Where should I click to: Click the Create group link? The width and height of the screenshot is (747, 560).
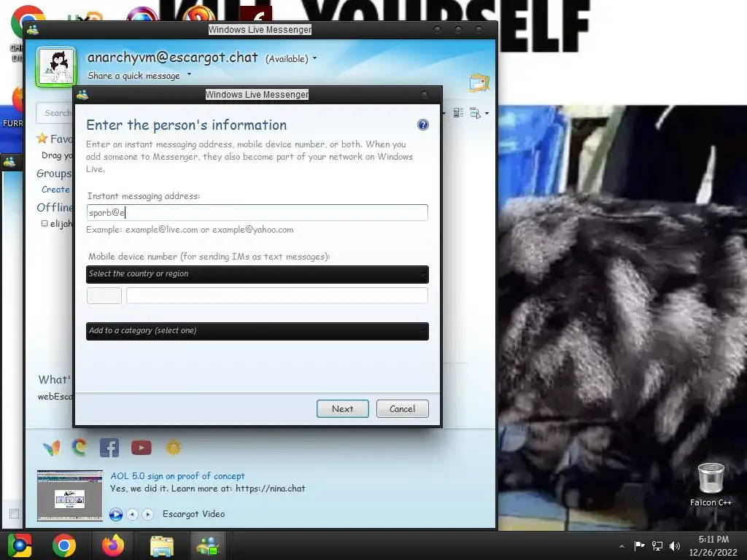click(55, 190)
